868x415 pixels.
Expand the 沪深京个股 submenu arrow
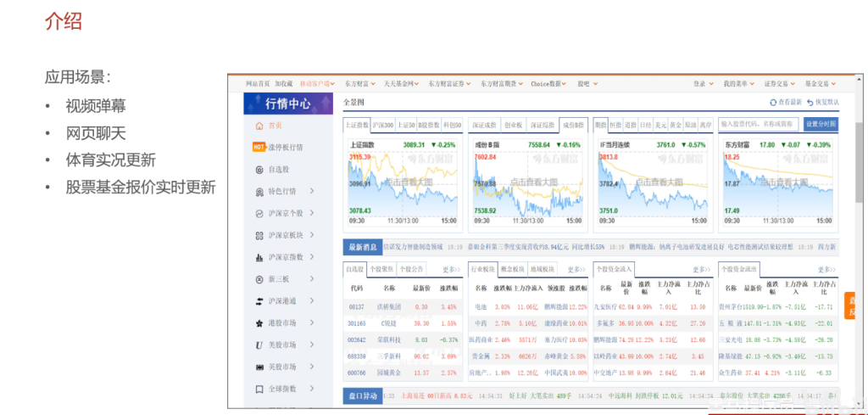click(312, 213)
